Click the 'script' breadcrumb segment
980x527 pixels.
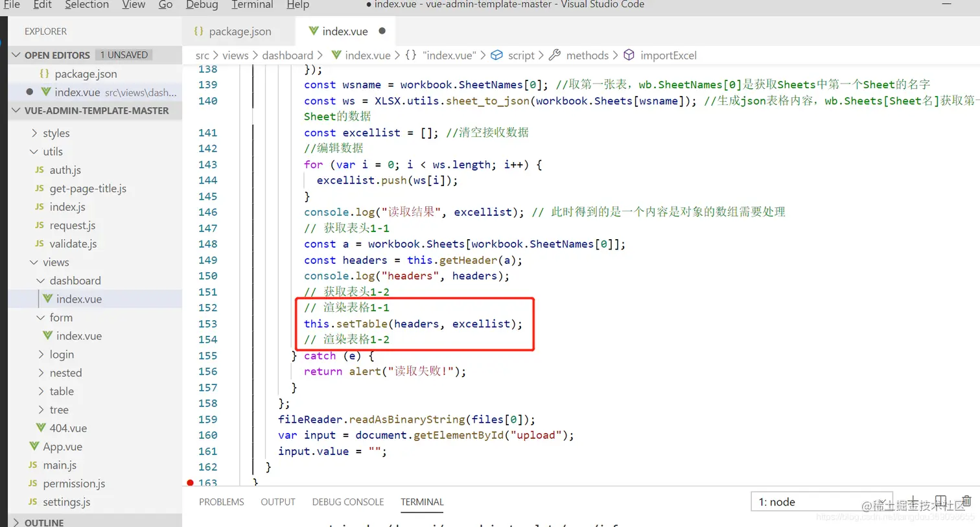coord(521,56)
